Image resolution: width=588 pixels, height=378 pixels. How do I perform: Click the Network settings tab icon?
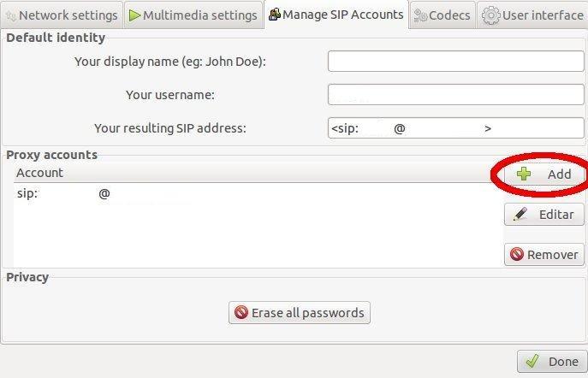(x=10, y=15)
